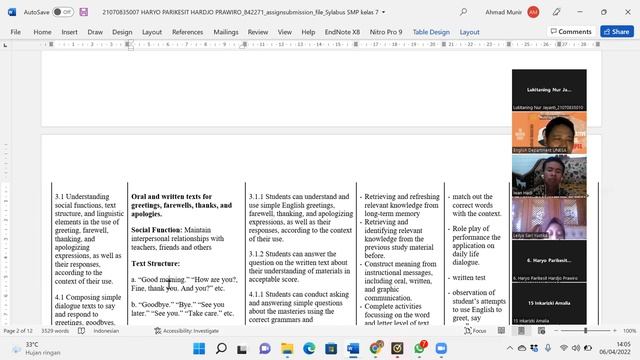Viewport: 640px width, 360px height.
Task: Select Print Layout view icon
Action: [521, 331]
